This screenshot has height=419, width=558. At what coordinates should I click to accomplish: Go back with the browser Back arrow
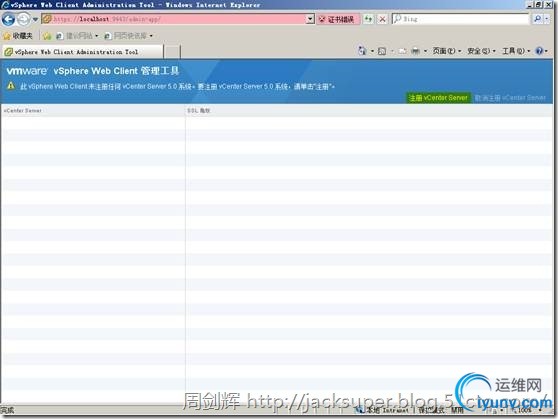pyautogui.click(x=8, y=19)
